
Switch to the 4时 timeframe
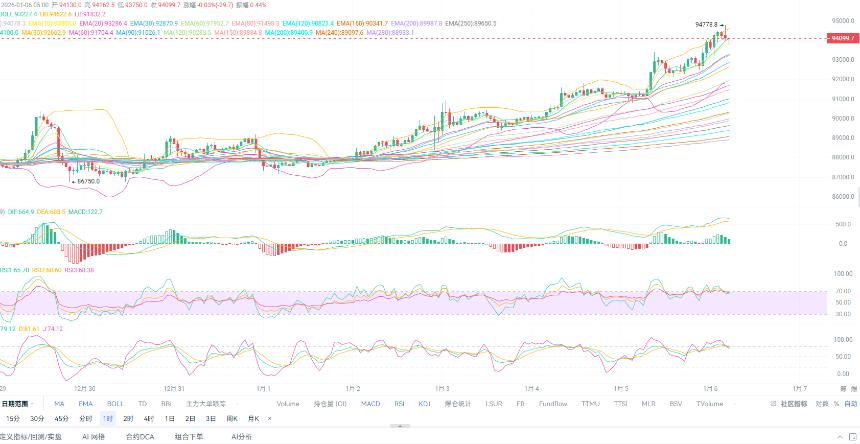(149, 419)
